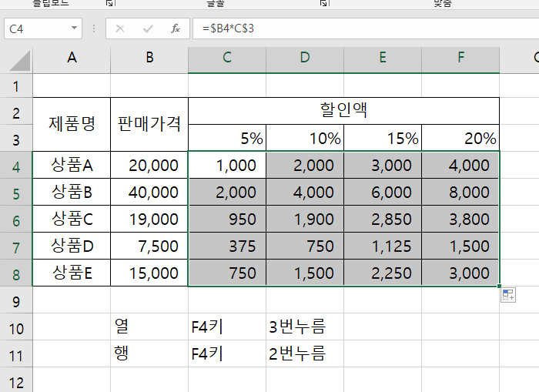539x392 pixels.
Task: Click the 2,250 cell in 상품E row
Action: [x=383, y=273]
